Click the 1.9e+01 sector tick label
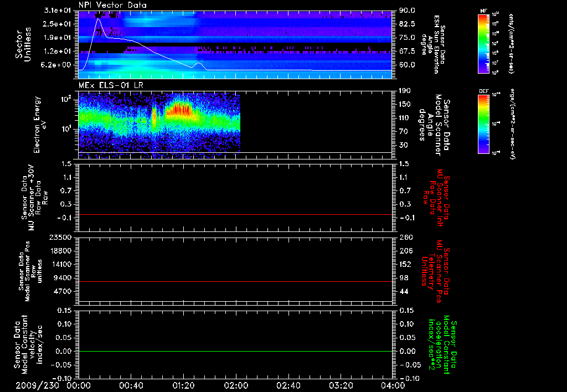Viewport: 567px width, 392px height. [59, 38]
